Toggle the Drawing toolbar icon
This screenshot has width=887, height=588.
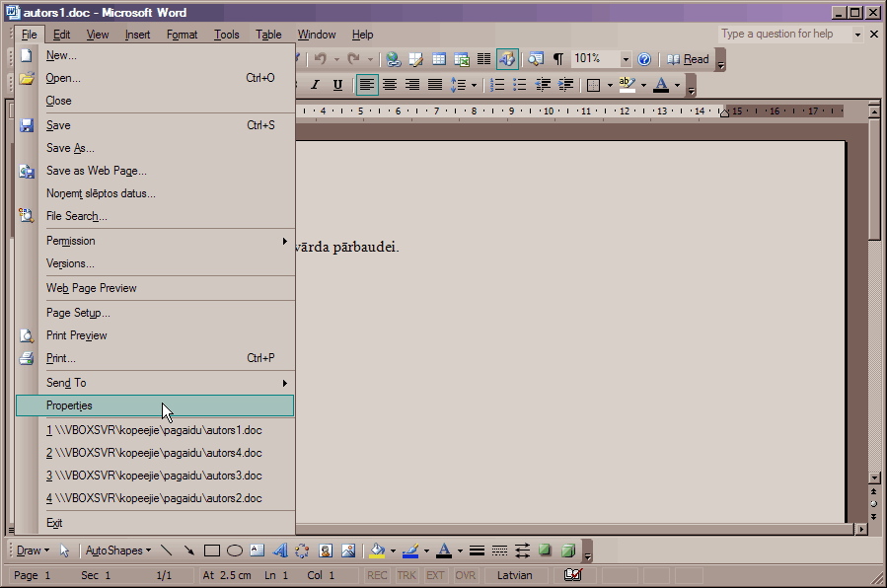pyautogui.click(x=507, y=59)
